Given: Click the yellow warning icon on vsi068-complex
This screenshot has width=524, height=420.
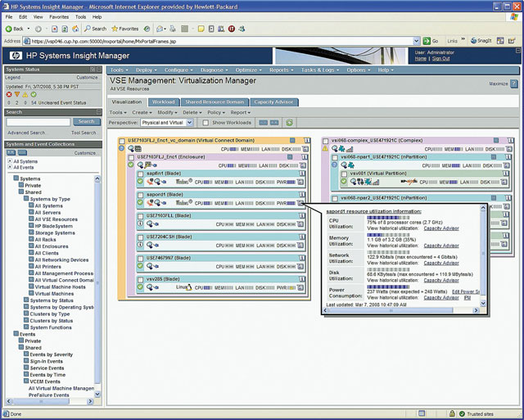Looking at the screenshot, I should [x=325, y=148].
